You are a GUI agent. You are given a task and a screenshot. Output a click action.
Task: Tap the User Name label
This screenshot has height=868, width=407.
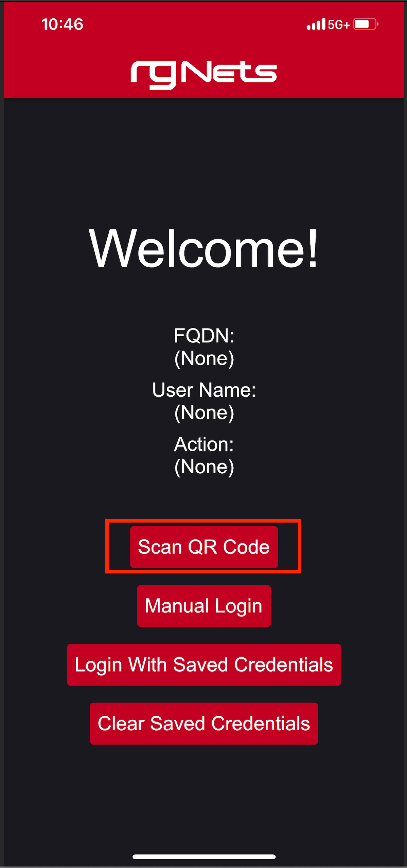[204, 390]
